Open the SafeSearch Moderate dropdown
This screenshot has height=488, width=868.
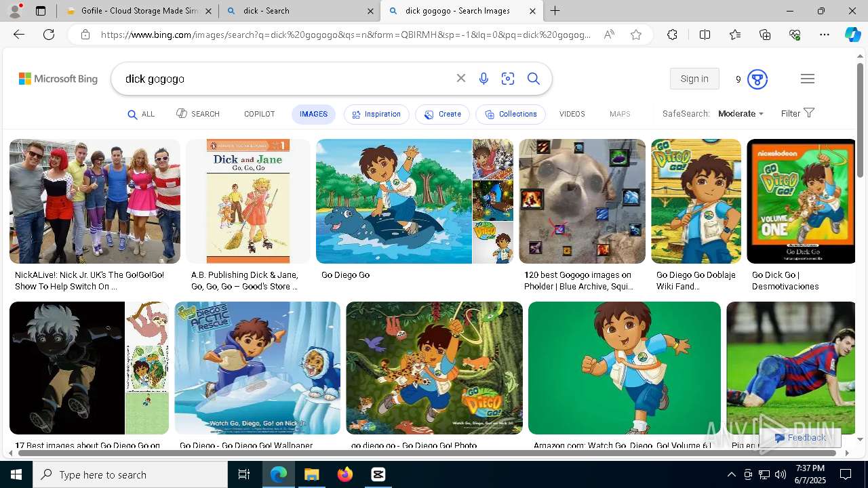[x=741, y=114]
